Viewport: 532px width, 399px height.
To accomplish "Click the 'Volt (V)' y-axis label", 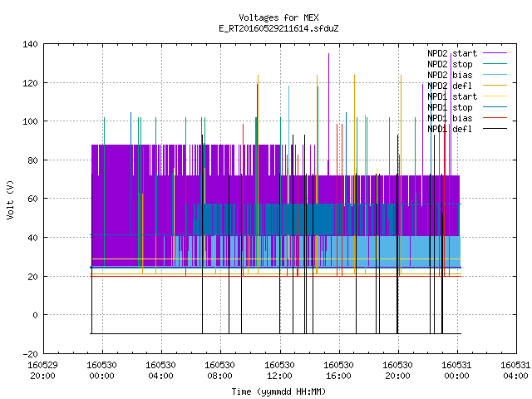I will click(11, 199).
